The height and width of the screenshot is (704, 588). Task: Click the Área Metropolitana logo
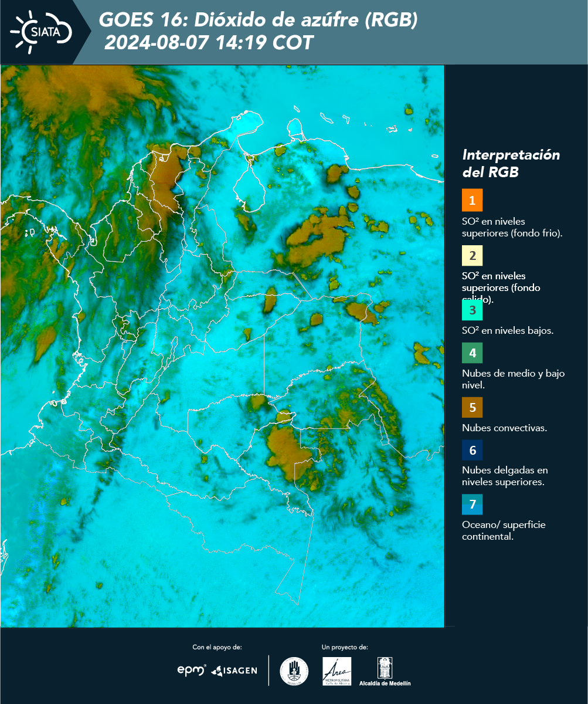coord(337,671)
